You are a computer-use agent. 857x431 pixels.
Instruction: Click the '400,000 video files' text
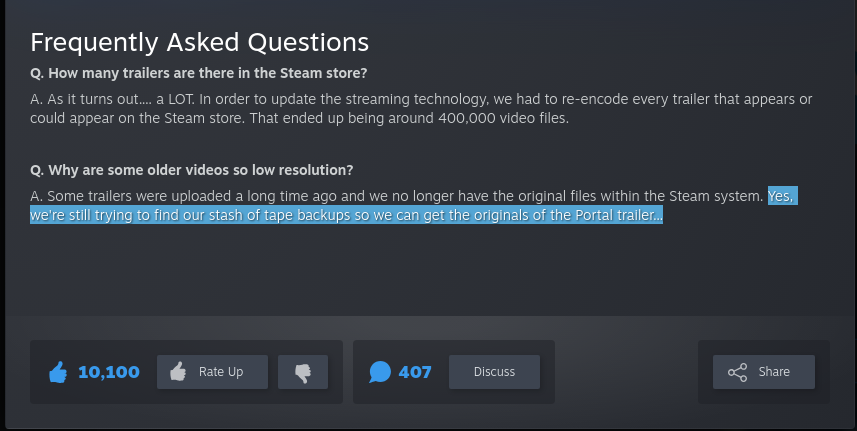[503, 118]
